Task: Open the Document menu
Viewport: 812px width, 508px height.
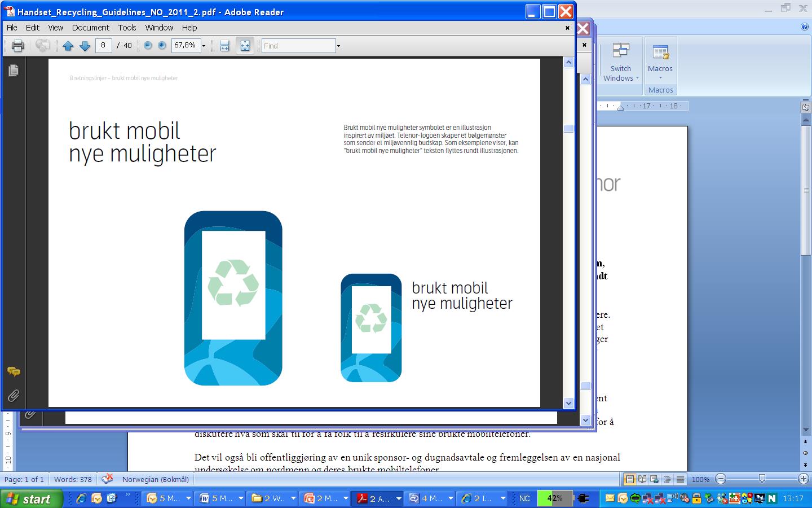Action: [x=90, y=27]
